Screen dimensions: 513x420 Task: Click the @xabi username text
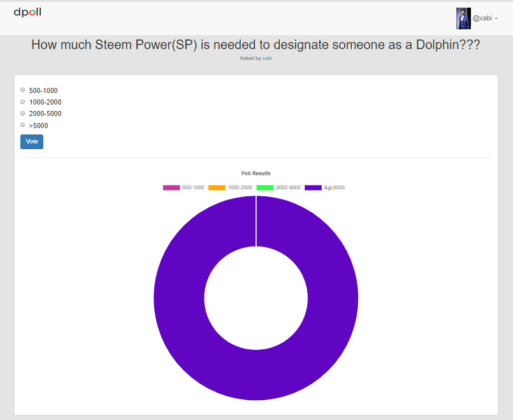482,18
